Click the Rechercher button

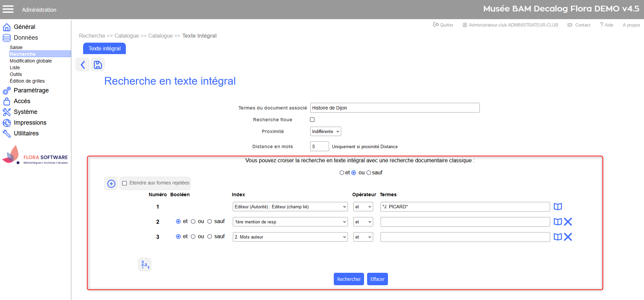coord(349,279)
